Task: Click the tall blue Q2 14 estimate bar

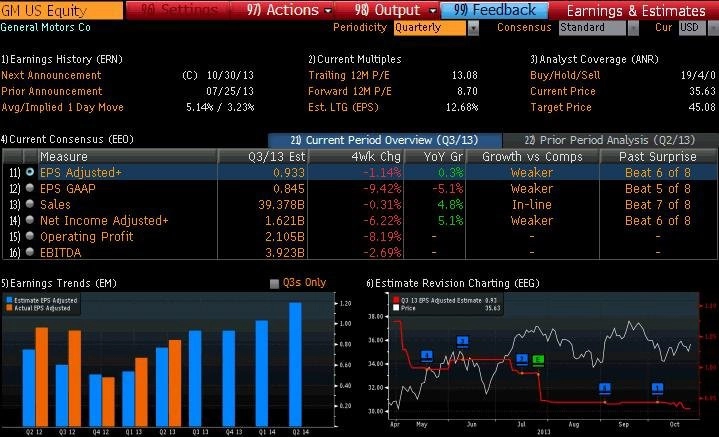Action: 295,364
